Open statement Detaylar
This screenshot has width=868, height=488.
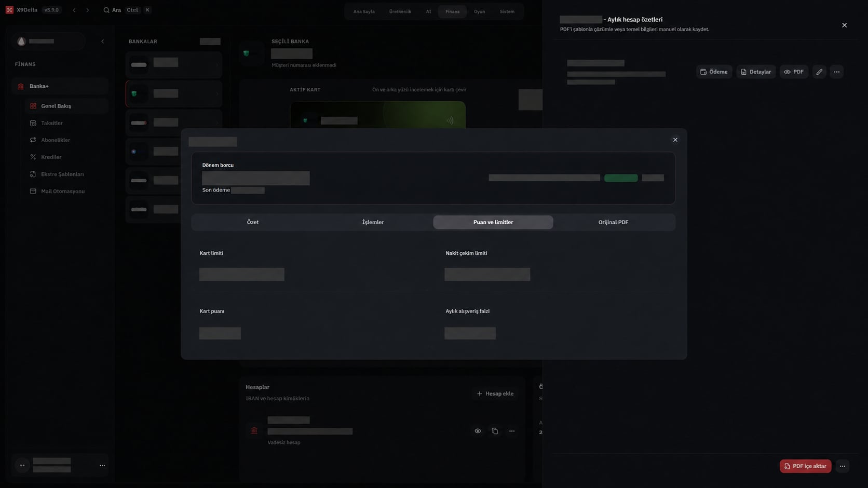tap(755, 72)
